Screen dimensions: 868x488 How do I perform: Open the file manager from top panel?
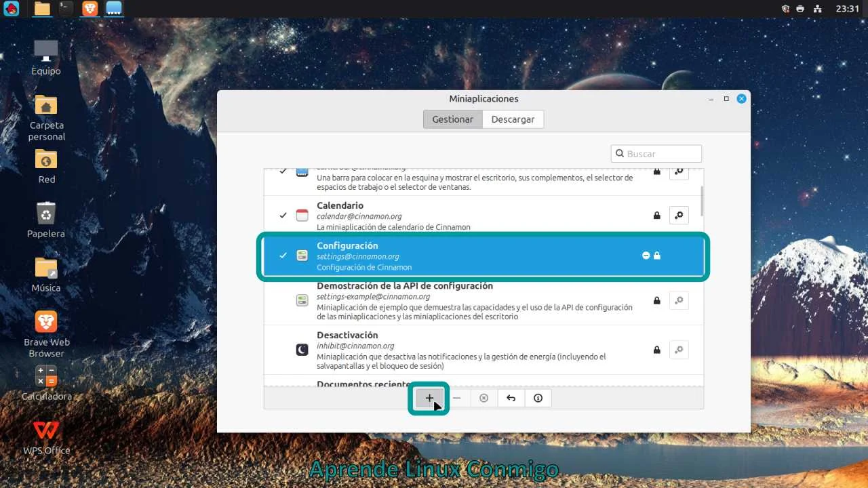click(42, 9)
